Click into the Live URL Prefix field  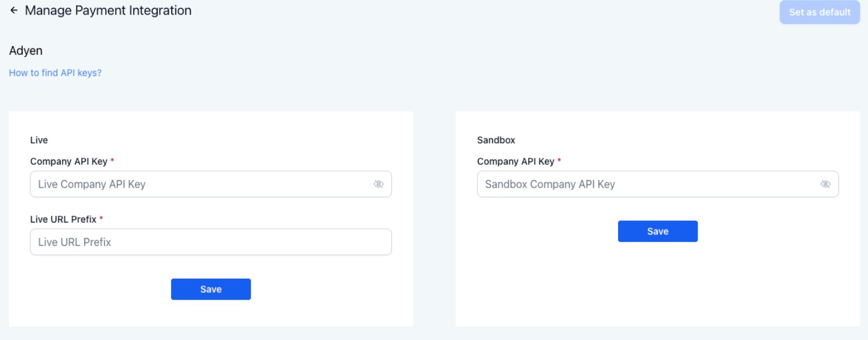[x=210, y=242]
